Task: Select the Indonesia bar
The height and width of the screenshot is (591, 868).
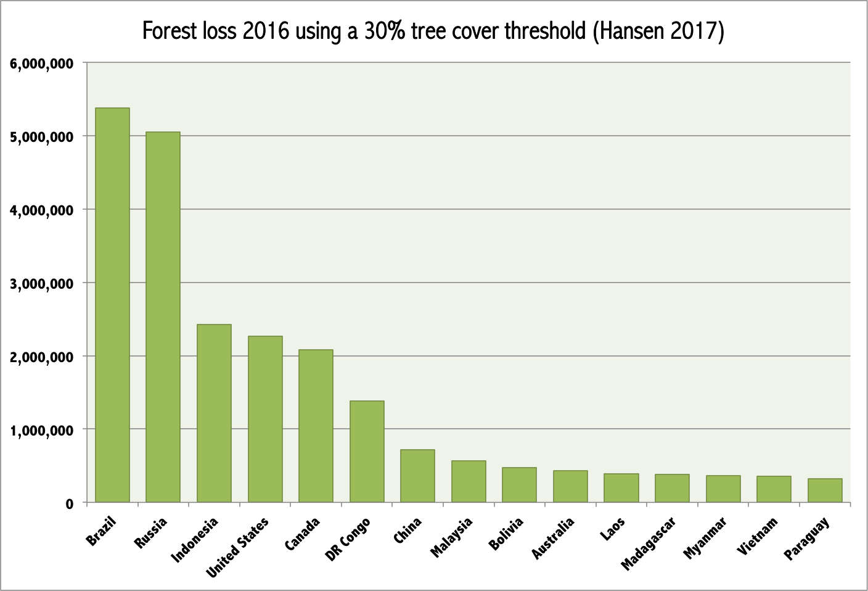Action: click(215, 413)
